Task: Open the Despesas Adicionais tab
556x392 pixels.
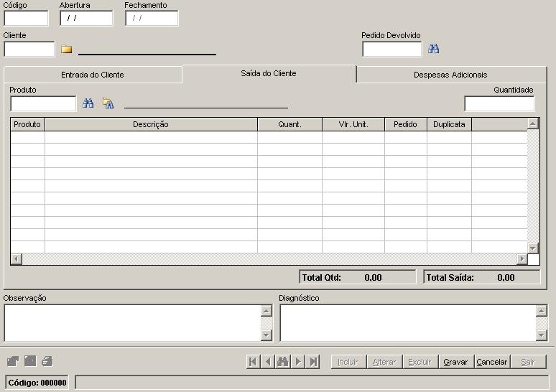Action: point(450,75)
